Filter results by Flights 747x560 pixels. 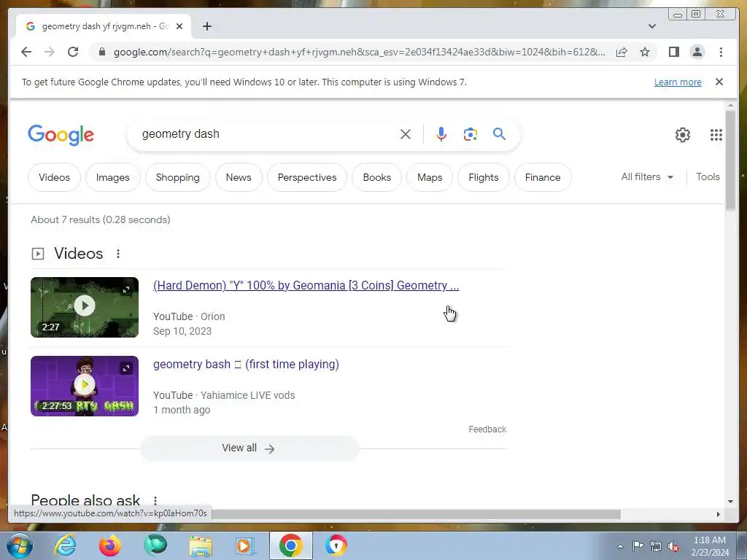click(x=484, y=177)
